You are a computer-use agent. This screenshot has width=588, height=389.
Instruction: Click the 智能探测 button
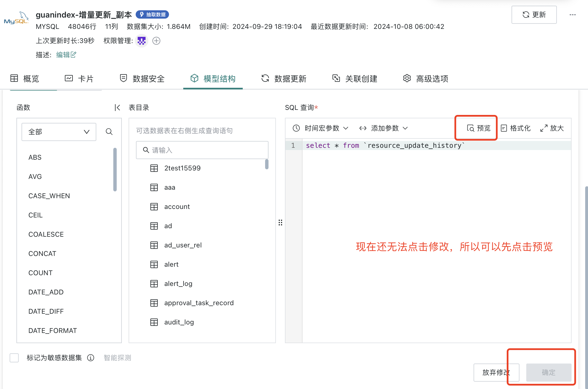(117, 358)
